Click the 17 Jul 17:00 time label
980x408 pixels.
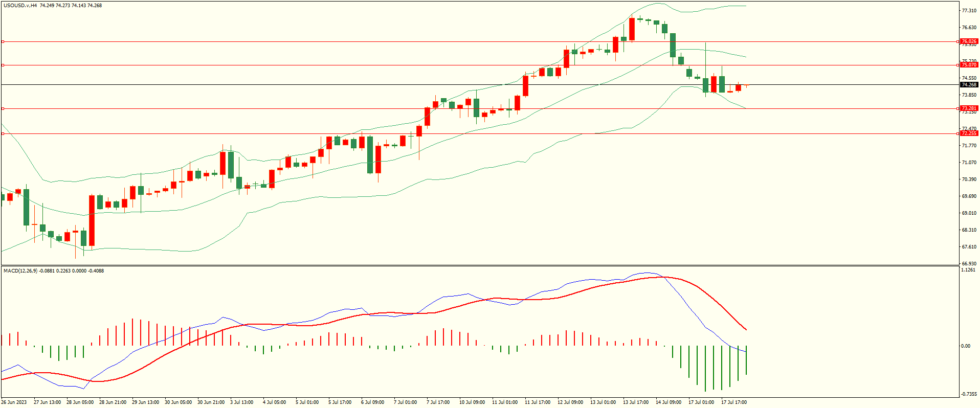(733, 402)
